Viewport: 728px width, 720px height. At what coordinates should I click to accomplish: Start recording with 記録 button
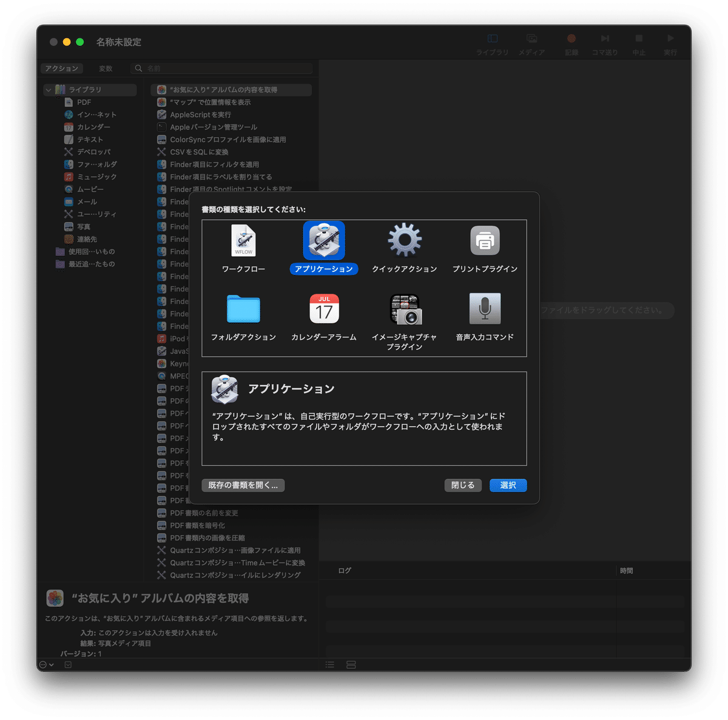(571, 44)
